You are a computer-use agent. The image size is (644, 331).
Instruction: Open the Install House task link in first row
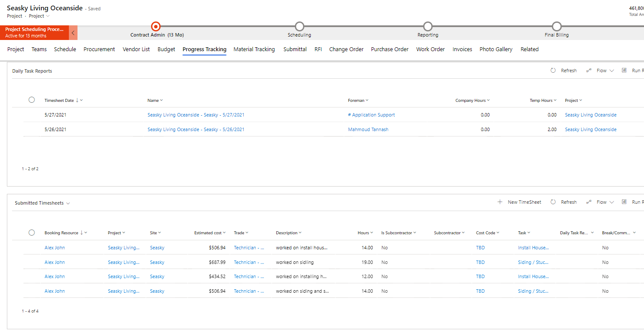533,248
